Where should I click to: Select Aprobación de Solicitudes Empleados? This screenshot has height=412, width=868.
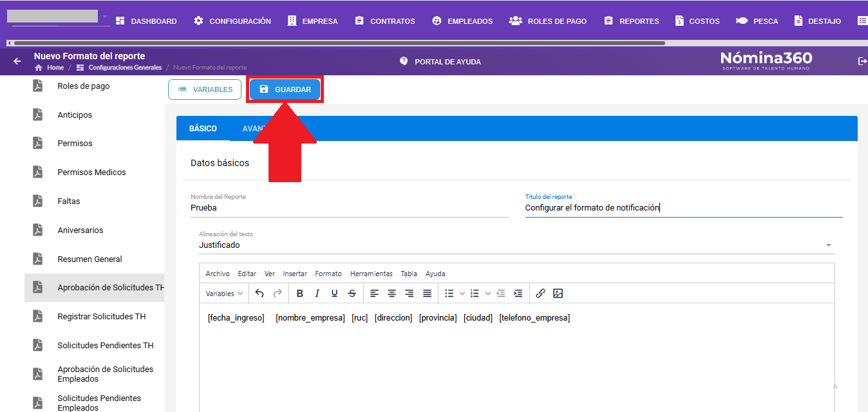[94, 374]
